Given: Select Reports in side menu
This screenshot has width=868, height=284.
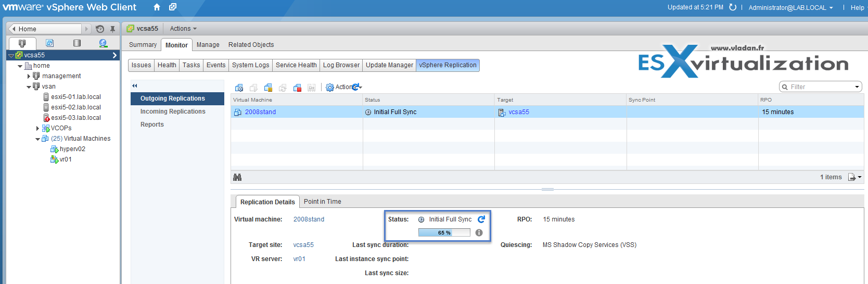Looking at the screenshot, I should click(152, 125).
